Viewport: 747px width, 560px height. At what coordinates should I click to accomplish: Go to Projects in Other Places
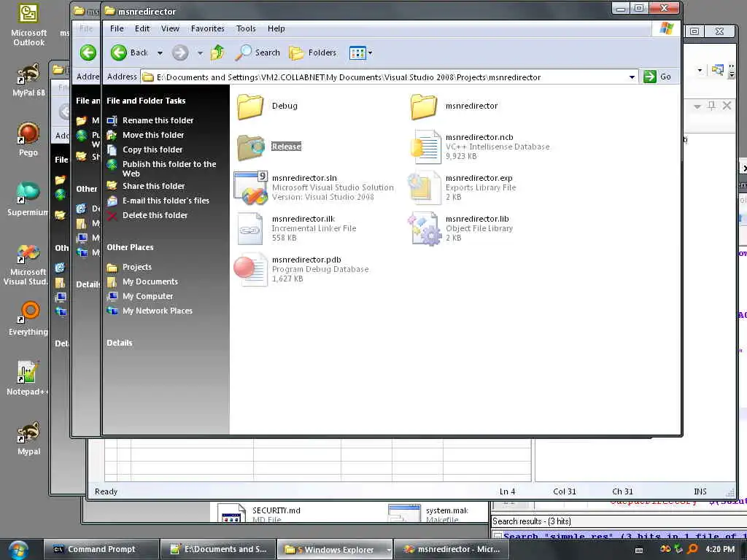(136, 267)
